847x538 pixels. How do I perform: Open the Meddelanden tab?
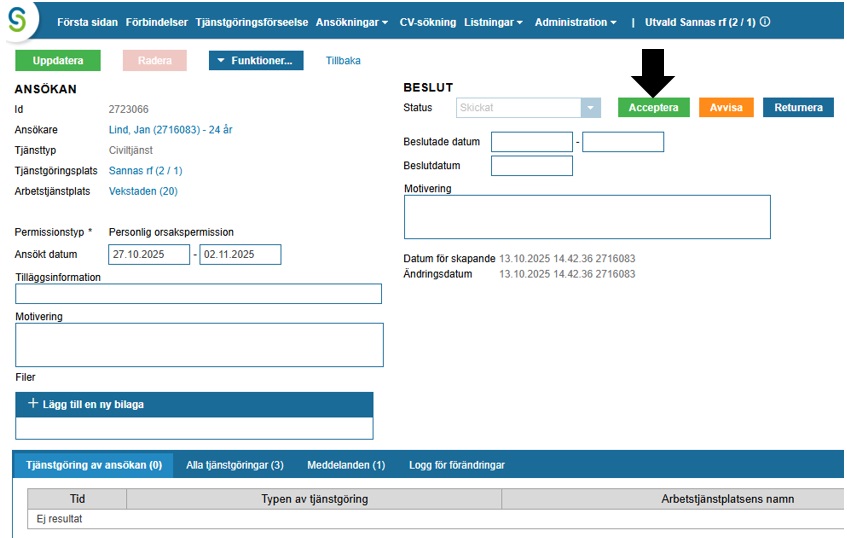[346, 465]
